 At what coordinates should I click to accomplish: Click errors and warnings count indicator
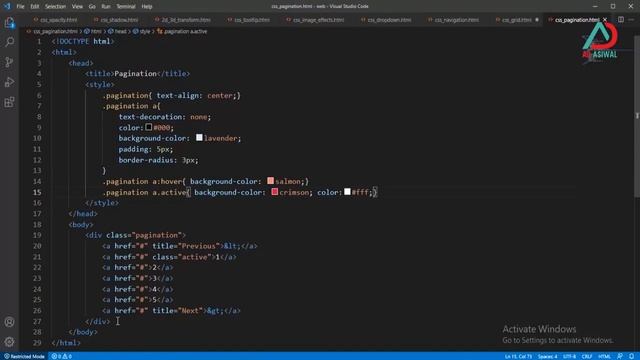pyautogui.click(x=61, y=356)
